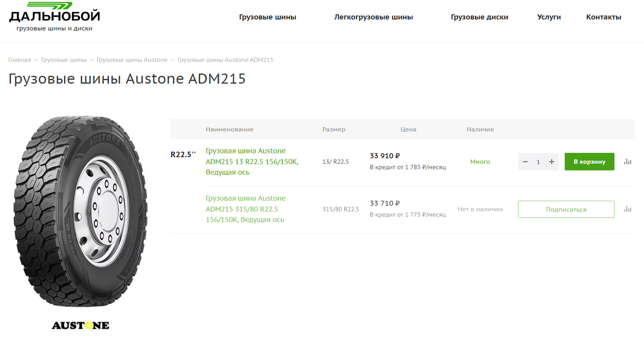Increase quantity with the plus button

coord(551,161)
